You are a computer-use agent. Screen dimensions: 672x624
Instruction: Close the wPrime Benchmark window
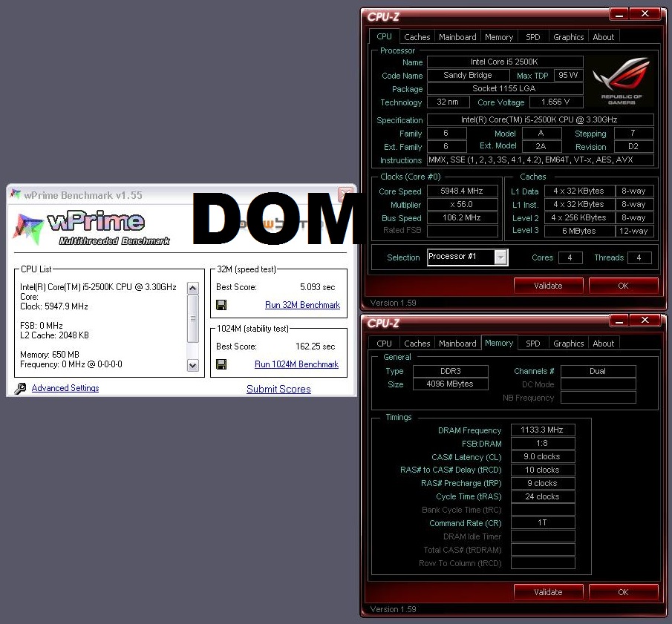(345, 195)
